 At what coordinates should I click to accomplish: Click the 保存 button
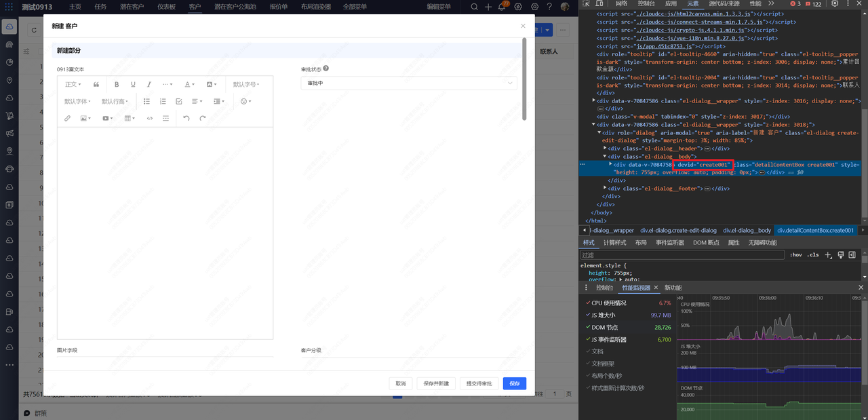pyautogui.click(x=515, y=383)
